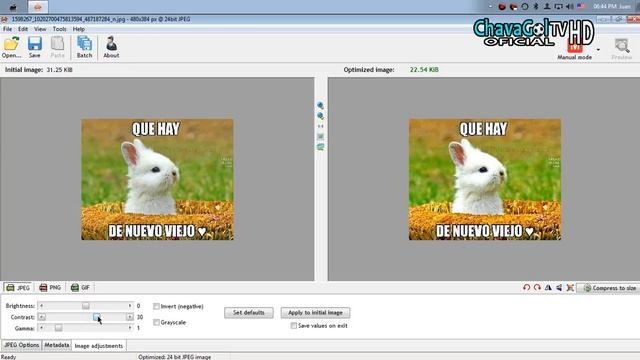Click the optimized image rabbit preview
This screenshot has height=360, width=640.
pos(485,179)
